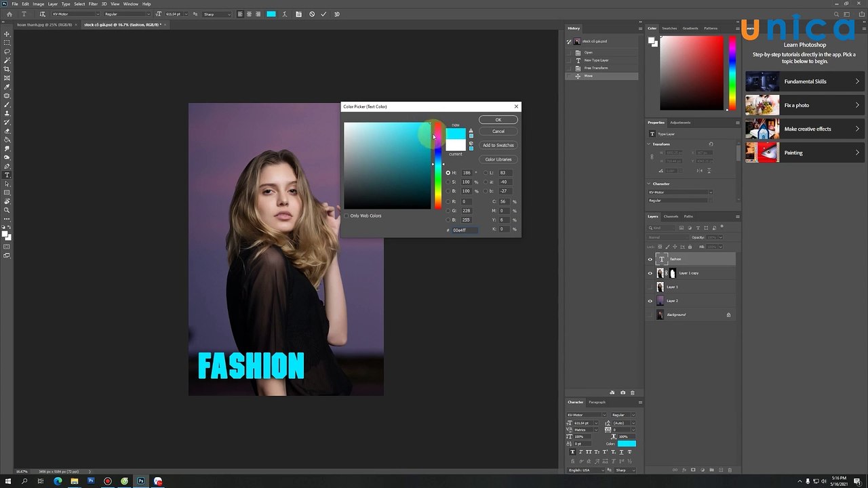
Task: Add layer mask in Layers panel footer
Action: tap(693, 470)
